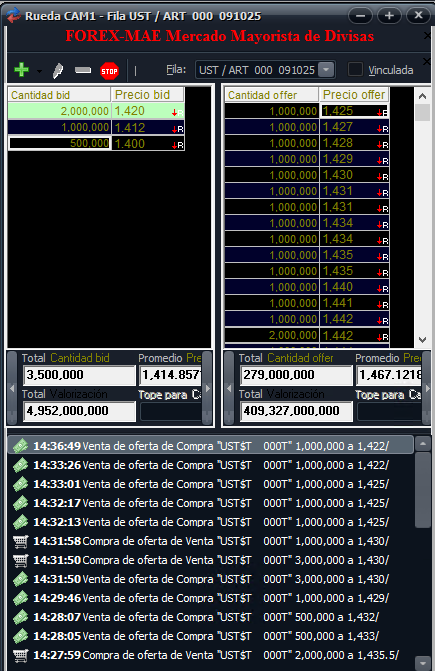Select offer row with price 1,428
The width and height of the screenshot is (435, 671).
point(307,143)
